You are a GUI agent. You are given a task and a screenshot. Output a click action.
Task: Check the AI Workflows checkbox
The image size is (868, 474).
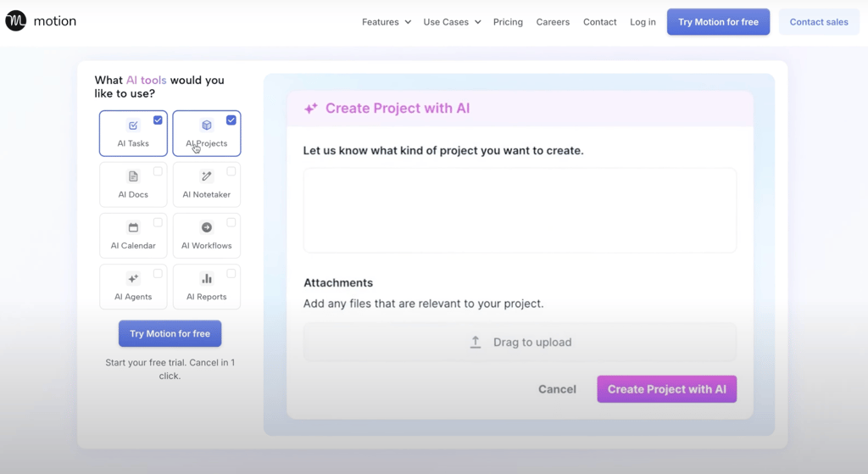(231, 222)
